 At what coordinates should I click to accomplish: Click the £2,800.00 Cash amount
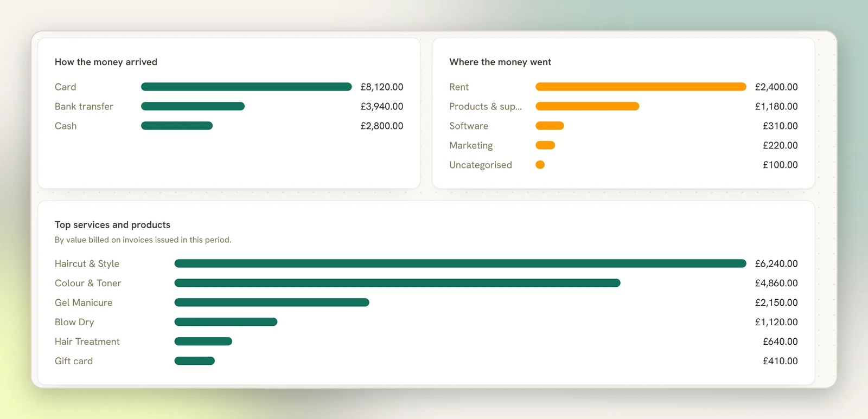(382, 126)
